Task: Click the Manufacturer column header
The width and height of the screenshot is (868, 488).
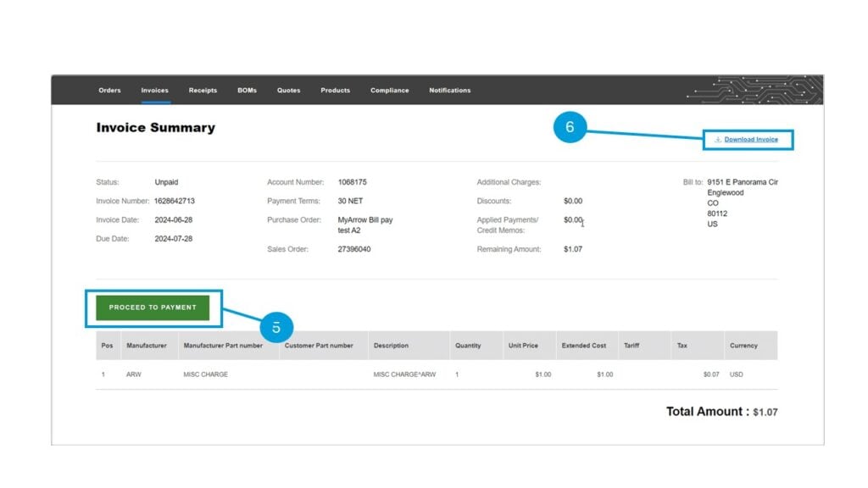Action: [147, 345]
